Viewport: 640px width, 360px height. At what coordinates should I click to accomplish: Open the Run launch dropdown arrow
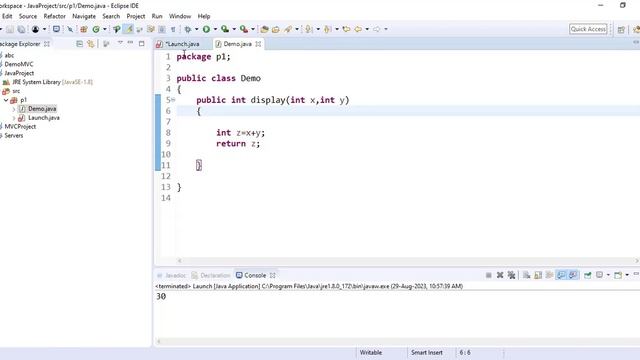coord(215,29)
